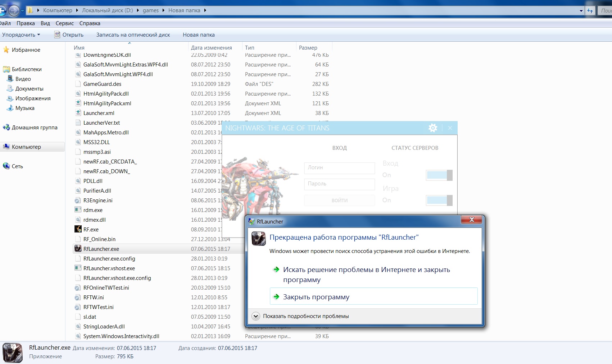This screenshot has height=364, width=612.
Task: Open settings gear in NightWars launcher
Action: pyautogui.click(x=433, y=128)
